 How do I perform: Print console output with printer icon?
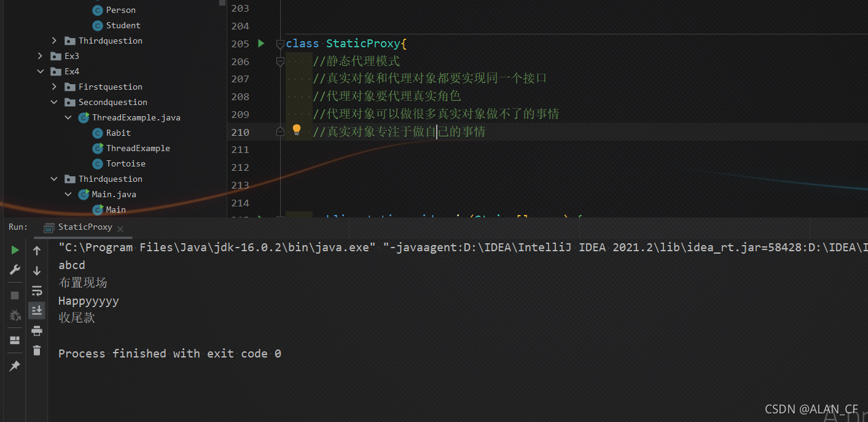click(37, 330)
